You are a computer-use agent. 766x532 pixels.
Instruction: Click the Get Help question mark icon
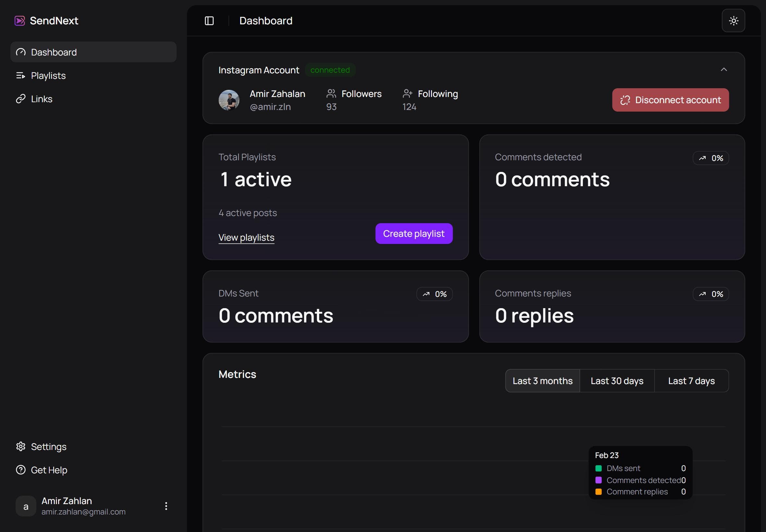[x=21, y=470]
